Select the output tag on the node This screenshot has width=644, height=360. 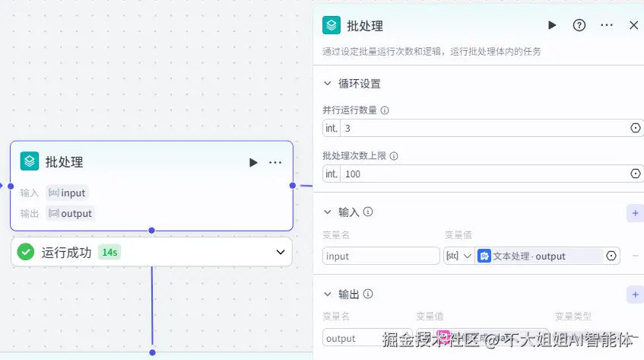tap(70, 213)
